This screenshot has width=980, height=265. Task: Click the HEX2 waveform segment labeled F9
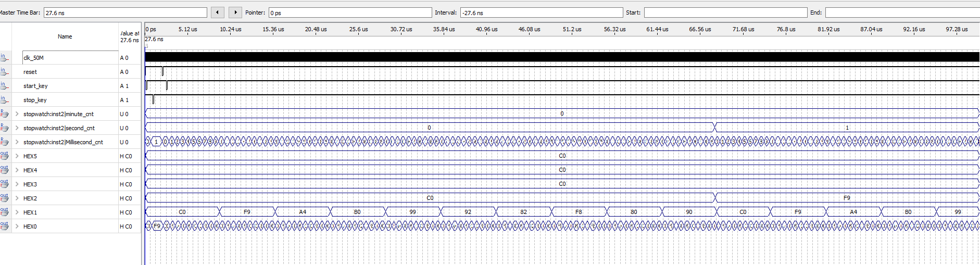pos(847,198)
